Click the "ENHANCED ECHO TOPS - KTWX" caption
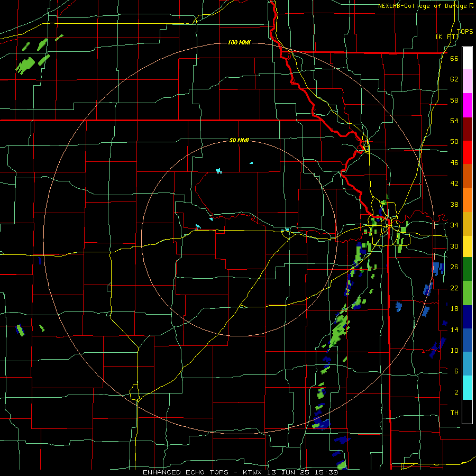The height and width of the screenshot is (476, 476). [x=203, y=472]
